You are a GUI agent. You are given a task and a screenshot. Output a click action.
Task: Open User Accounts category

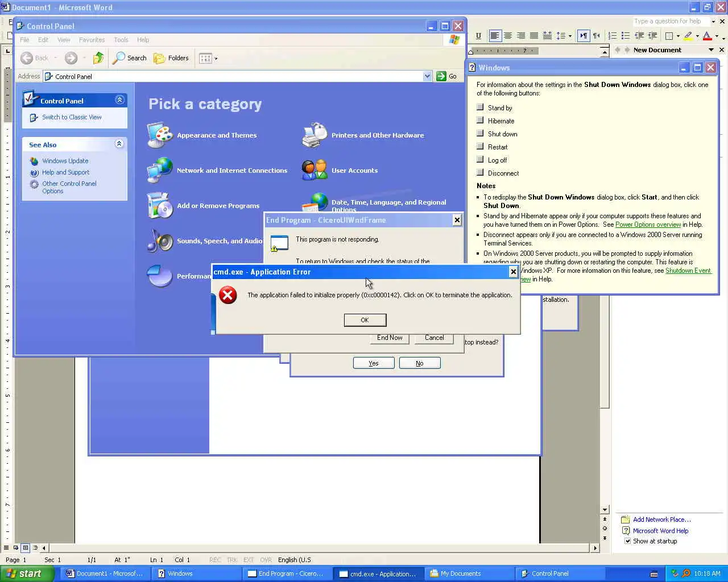(340, 170)
